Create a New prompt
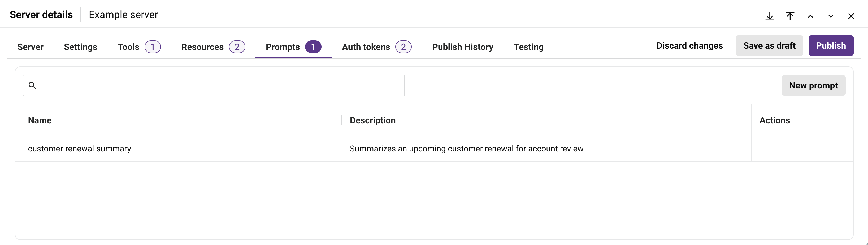This screenshot has height=245, width=868. tap(813, 85)
